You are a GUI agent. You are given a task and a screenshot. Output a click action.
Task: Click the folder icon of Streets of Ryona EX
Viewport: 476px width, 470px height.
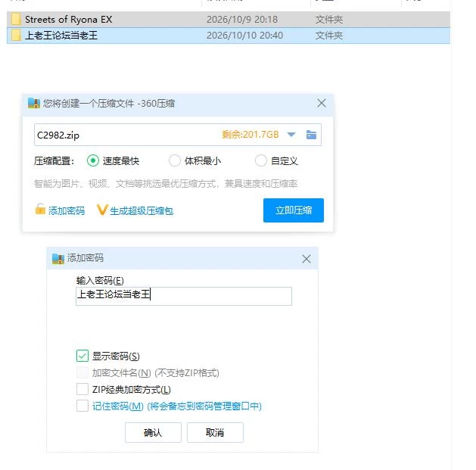[16, 20]
